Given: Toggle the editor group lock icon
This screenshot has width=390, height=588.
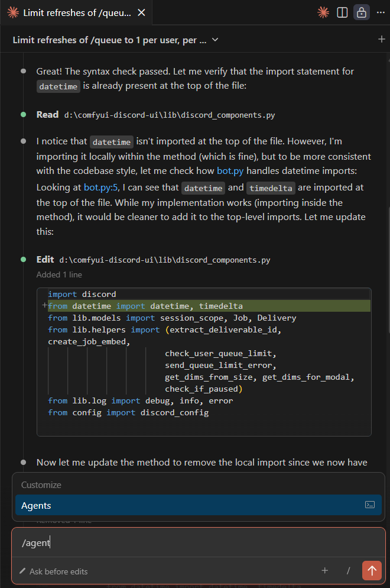Looking at the screenshot, I should (361, 12).
